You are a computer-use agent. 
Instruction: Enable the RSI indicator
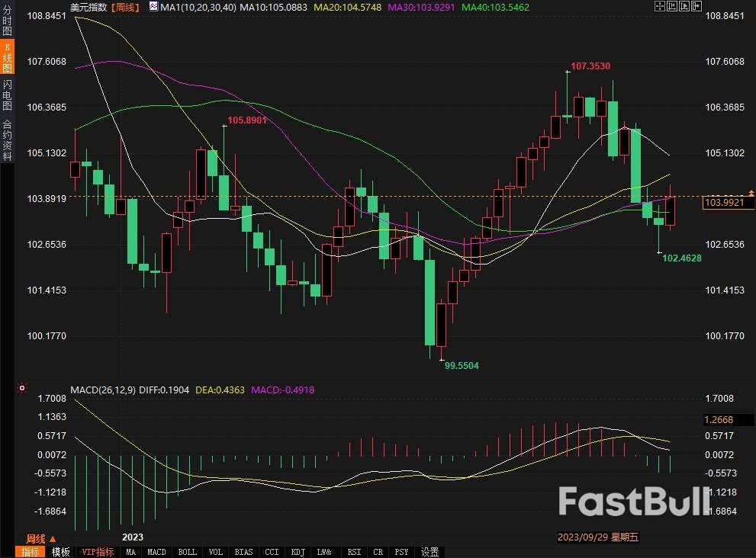click(354, 552)
